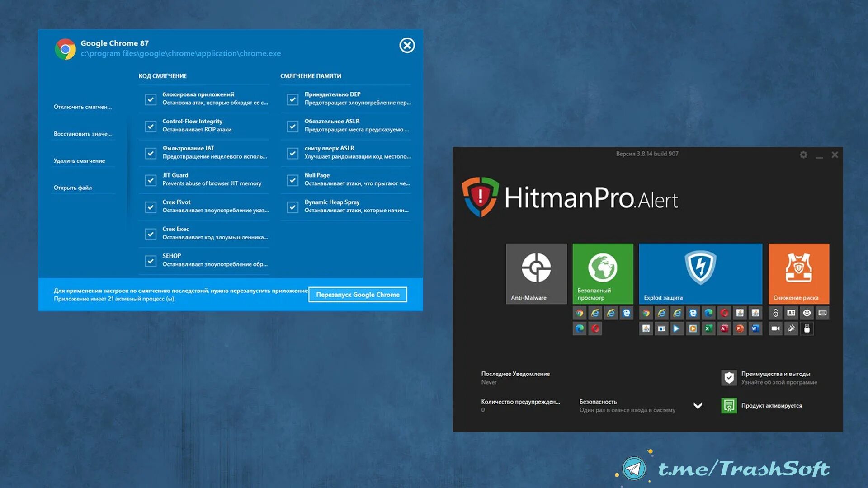Click КОД СМЯГЧЕНИЕ column header
868x488 pixels.
(162, 76)
